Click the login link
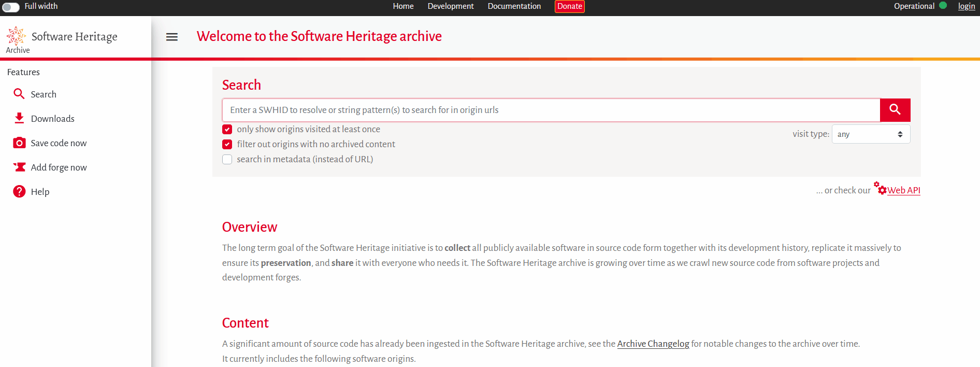 (966, 6)
